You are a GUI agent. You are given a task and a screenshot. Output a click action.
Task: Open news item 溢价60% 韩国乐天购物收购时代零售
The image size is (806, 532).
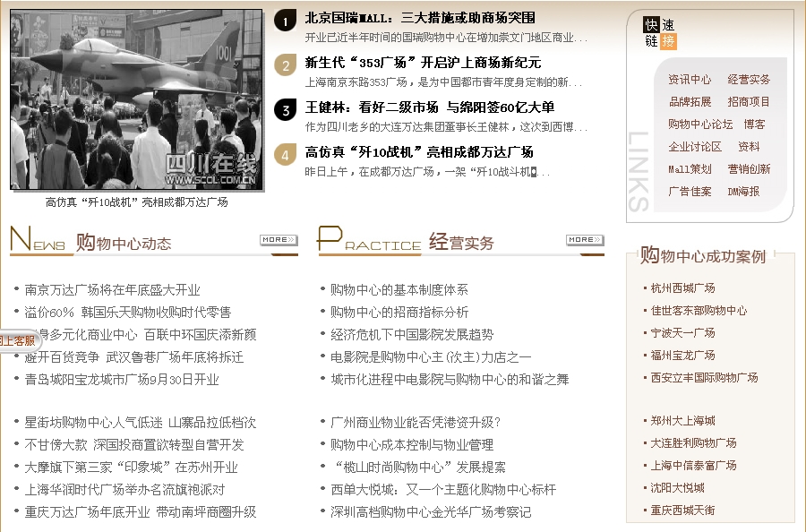(128, 313)
